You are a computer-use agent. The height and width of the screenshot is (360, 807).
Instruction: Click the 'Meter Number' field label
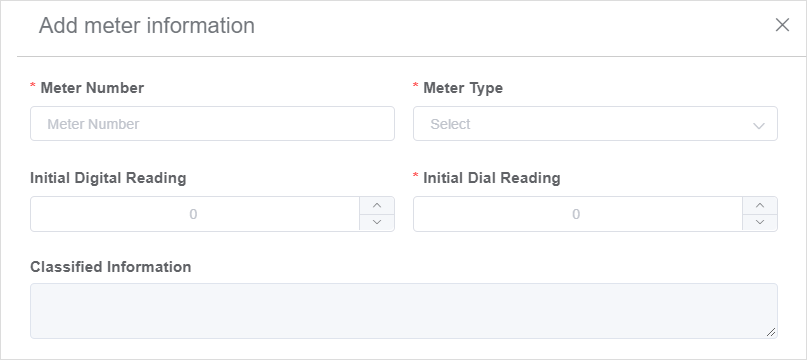[x=92, y=88]
